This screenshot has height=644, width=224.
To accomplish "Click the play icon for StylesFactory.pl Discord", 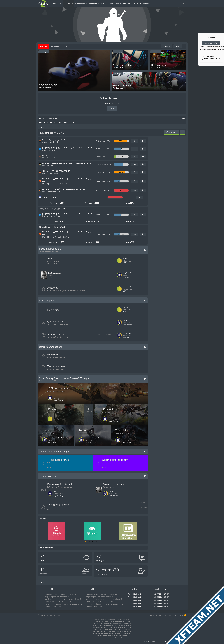I will (x=139, y=197).
